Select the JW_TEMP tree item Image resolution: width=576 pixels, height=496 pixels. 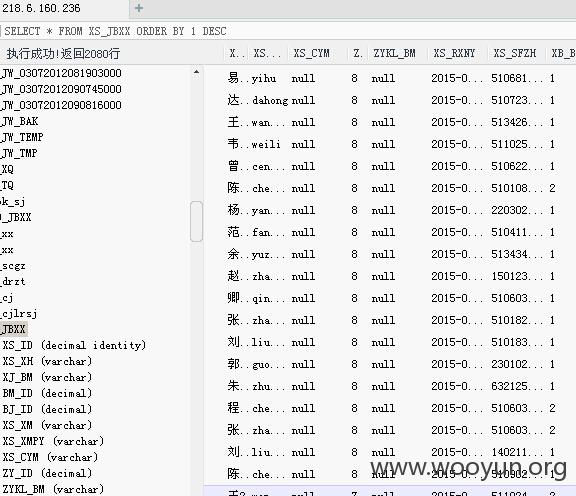pos(22,137)
